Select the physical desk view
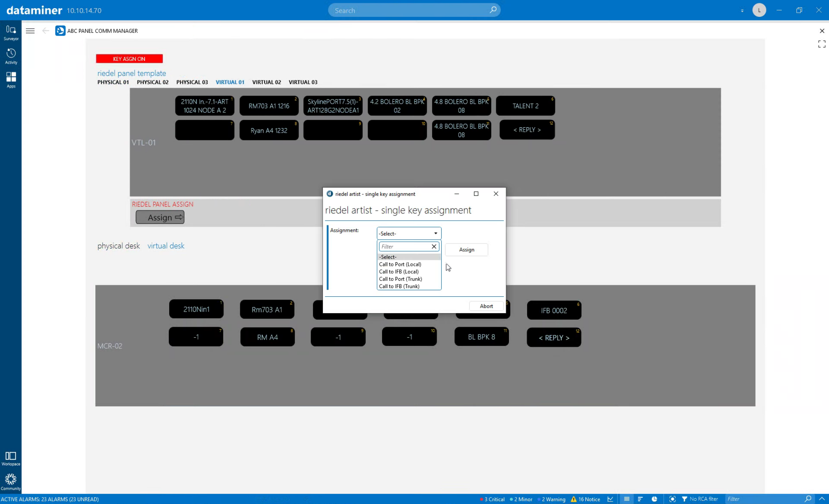Image resolution: width=829 pixels, height=504 pixels. point(118,246)
